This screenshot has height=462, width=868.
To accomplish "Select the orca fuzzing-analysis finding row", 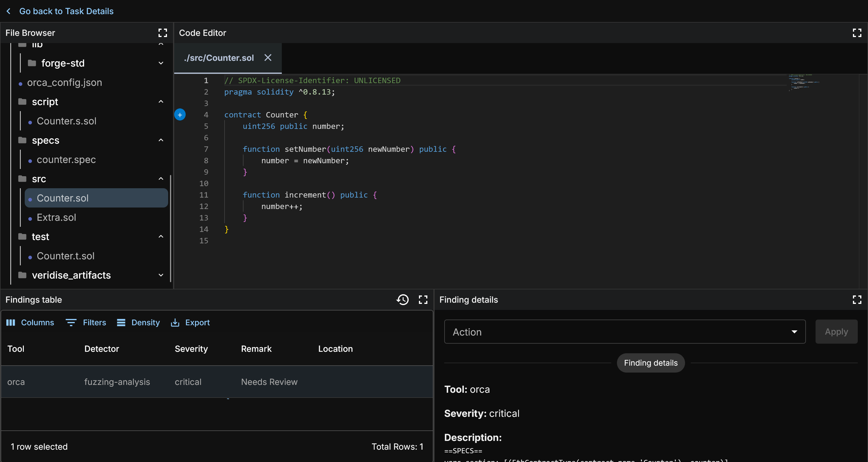I will [217, 382].
